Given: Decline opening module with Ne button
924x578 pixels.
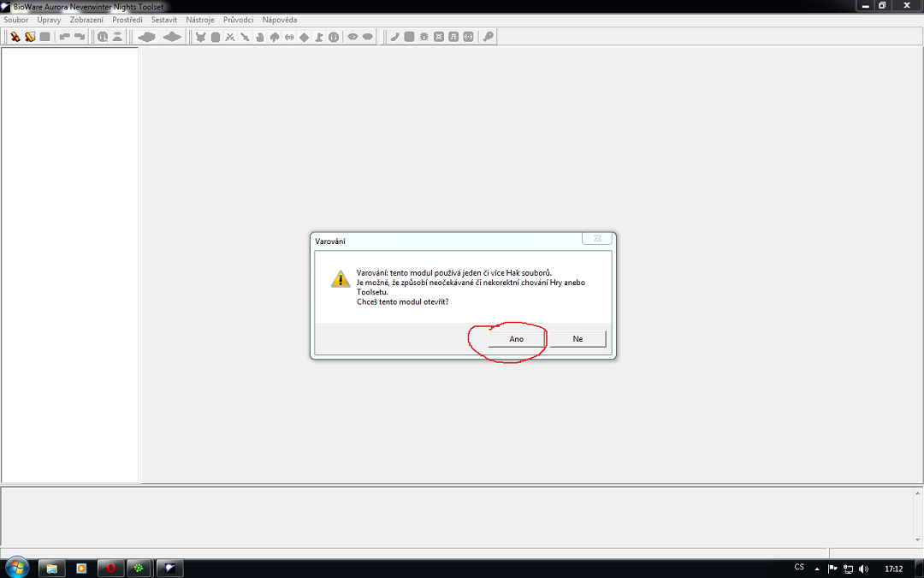Looking at the screenshot, I should (577, 339).
